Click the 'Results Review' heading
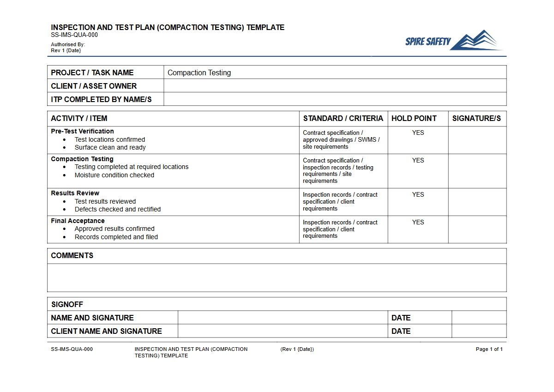Viewport: 554px width, 392px height. point(75,193)
